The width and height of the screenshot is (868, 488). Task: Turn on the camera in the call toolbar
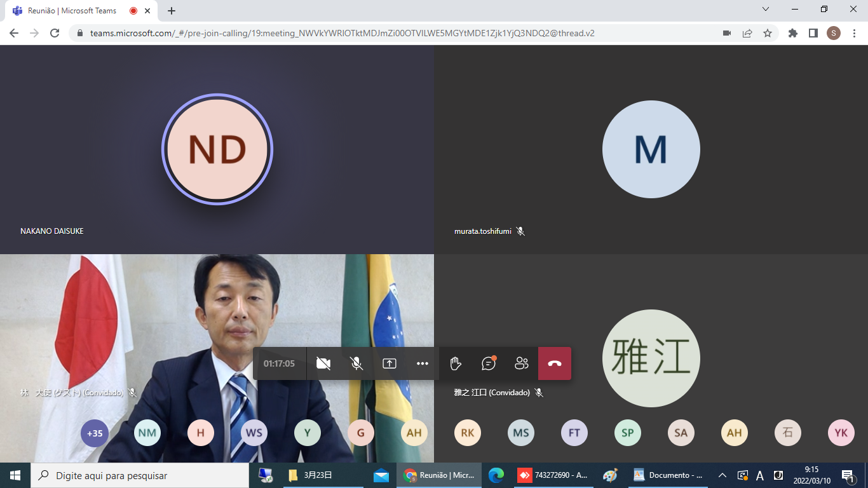pyautogui.click(x=323, y=363)
